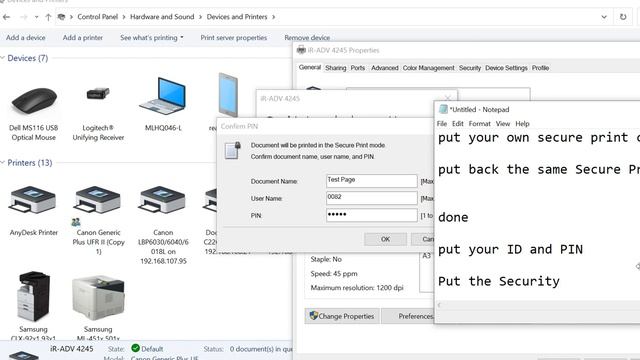Go up one folder level arrow

click(x=48, y=17)
